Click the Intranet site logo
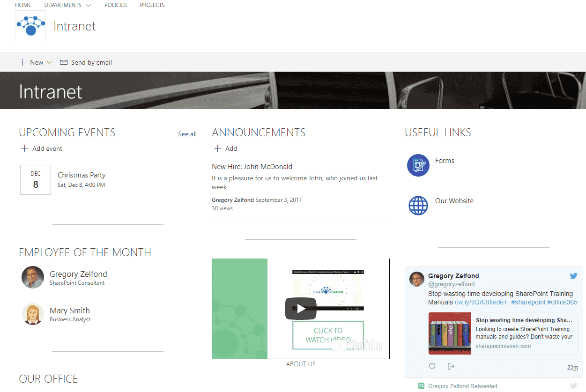The width and height of the screenshot is (586, 392). pyautogui.click(x=30, y=26)
